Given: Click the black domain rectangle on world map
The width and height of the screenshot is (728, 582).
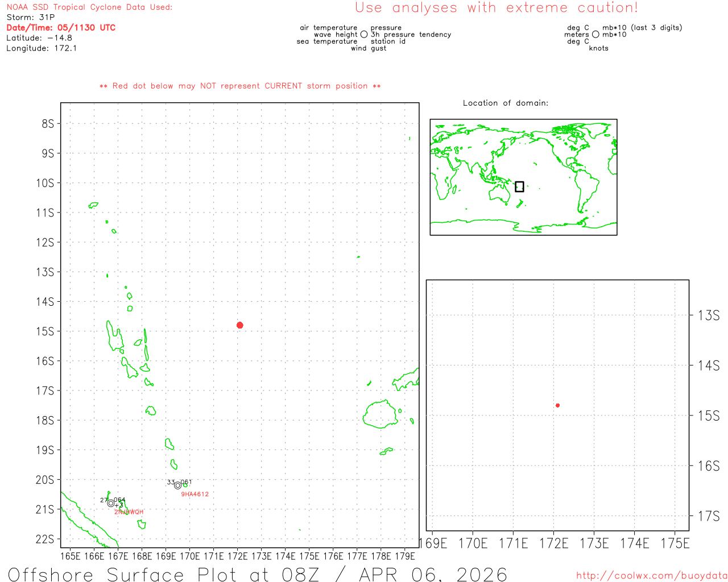Looking at the screenshot, I should [519, 186].
